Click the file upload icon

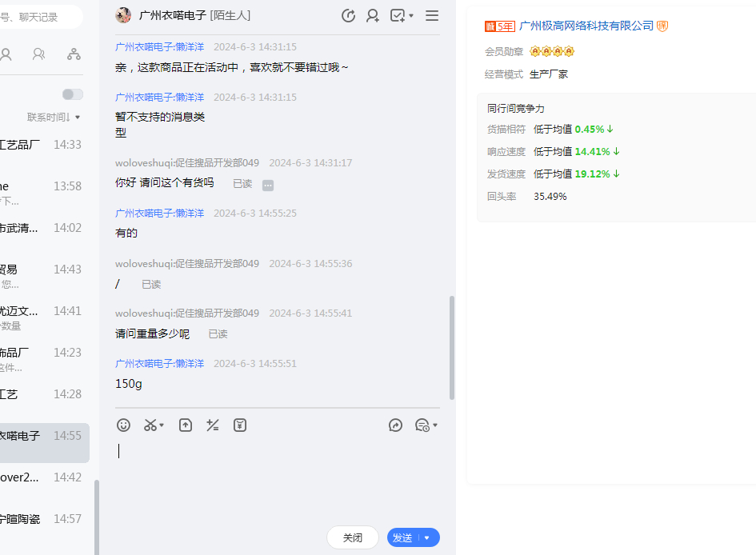[186, 425]
